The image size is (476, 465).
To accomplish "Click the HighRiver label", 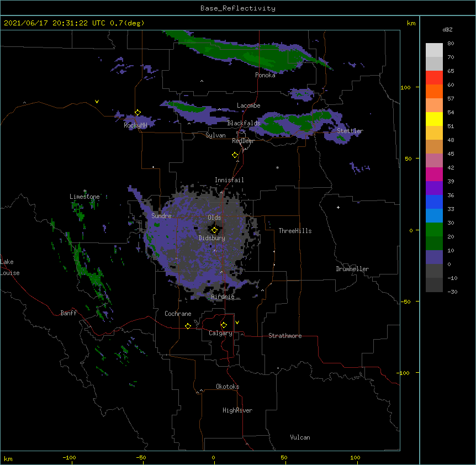I will [237, 410].
